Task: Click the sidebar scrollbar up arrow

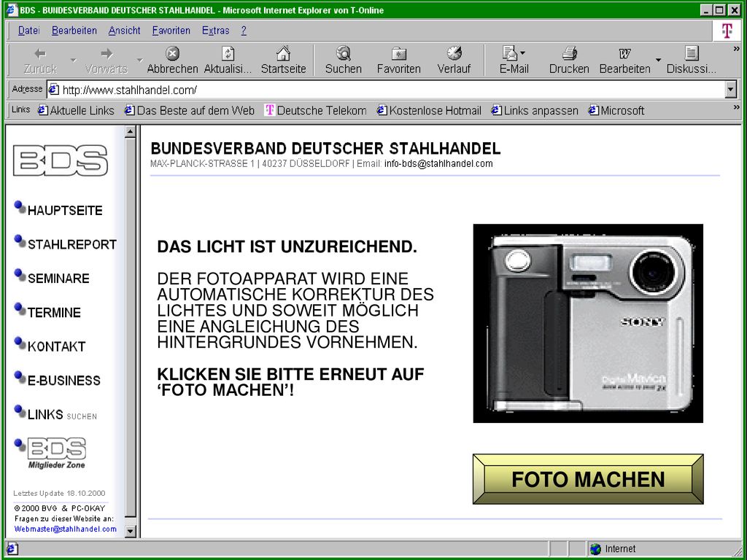Action: [x=130, y=132]
